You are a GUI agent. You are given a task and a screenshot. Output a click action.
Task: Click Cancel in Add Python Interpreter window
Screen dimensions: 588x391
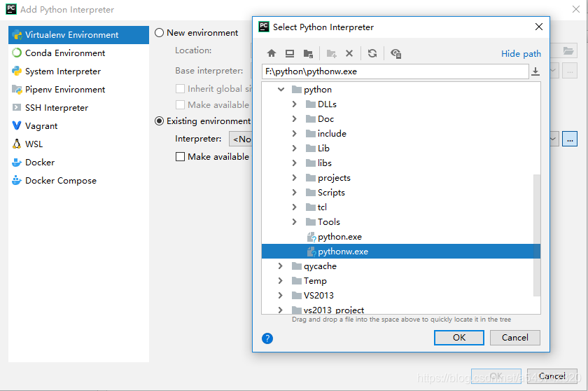[552, 376]
